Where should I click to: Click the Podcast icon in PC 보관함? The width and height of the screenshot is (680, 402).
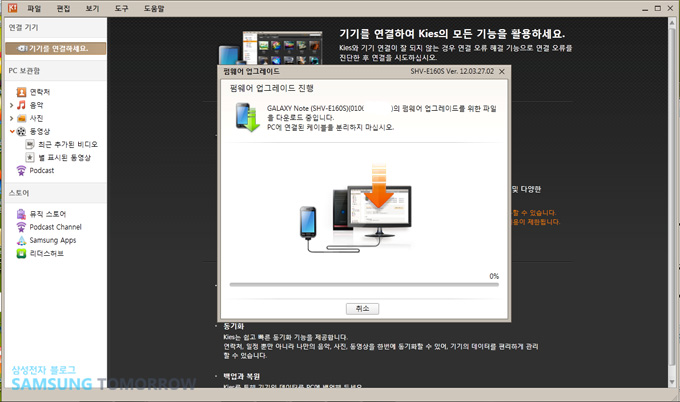(21, 170)
